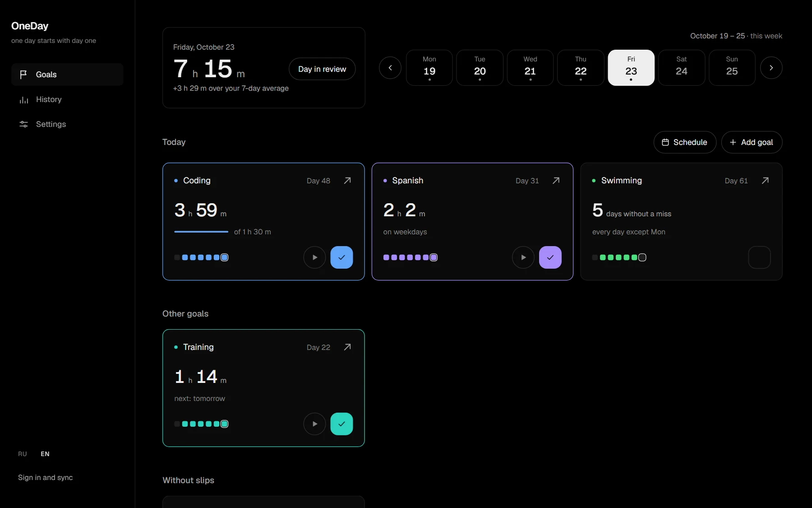Click the Add goal button

[752, 142]
